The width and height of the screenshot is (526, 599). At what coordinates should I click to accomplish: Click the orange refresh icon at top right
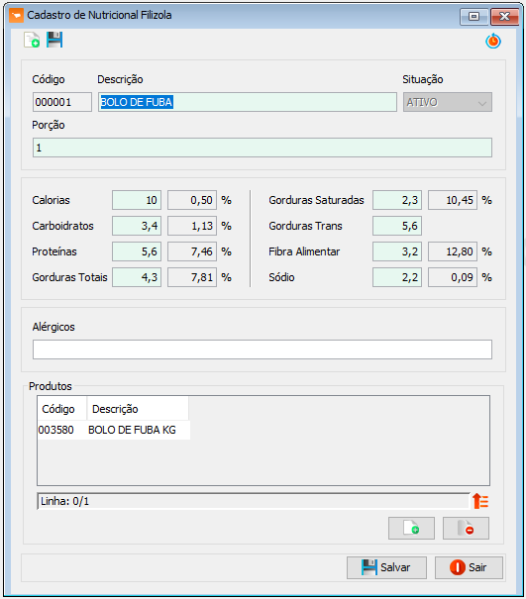tap(493, 41)
